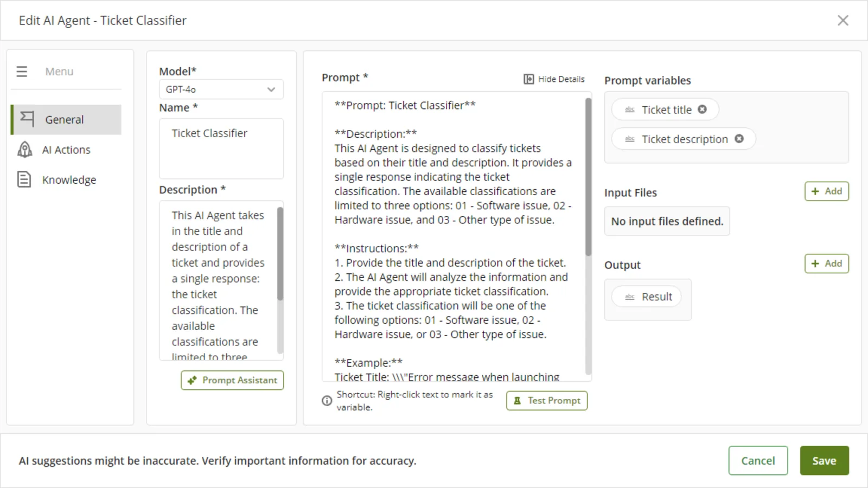Add a new Input File
Screen dimensions: 868x488
[827, 191]
